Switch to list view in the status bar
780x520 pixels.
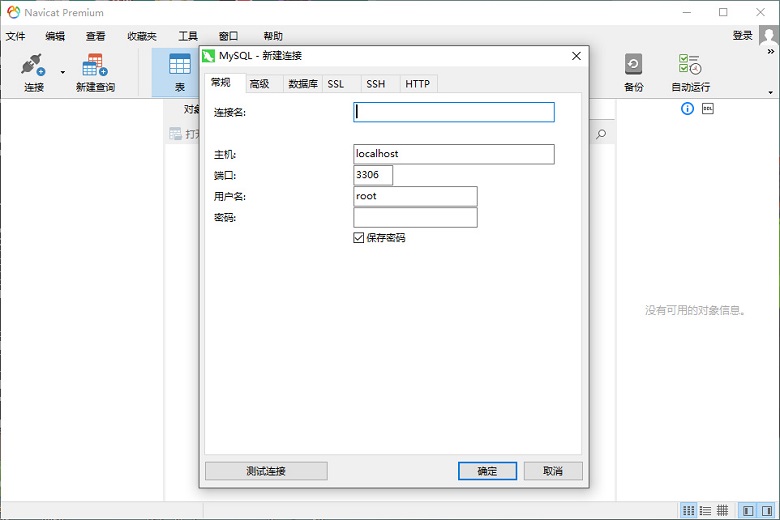pos(705,510)
